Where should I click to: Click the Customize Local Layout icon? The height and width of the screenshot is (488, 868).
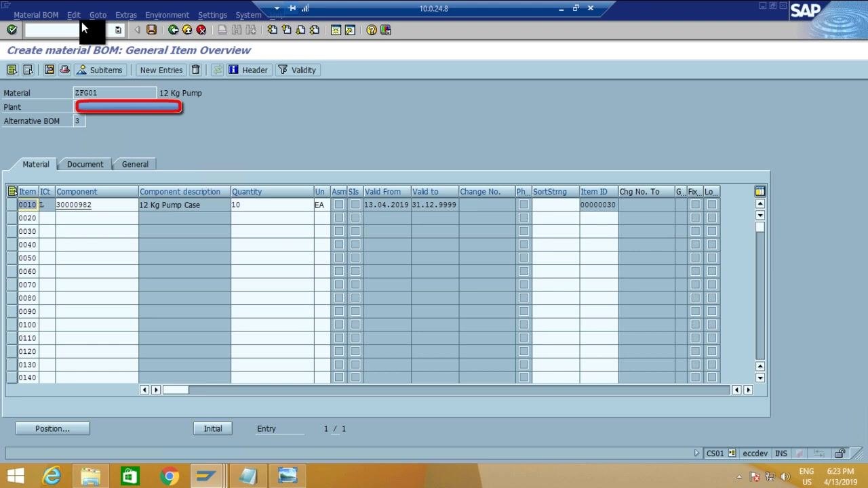pyautogui.click(x=386, y=30)
